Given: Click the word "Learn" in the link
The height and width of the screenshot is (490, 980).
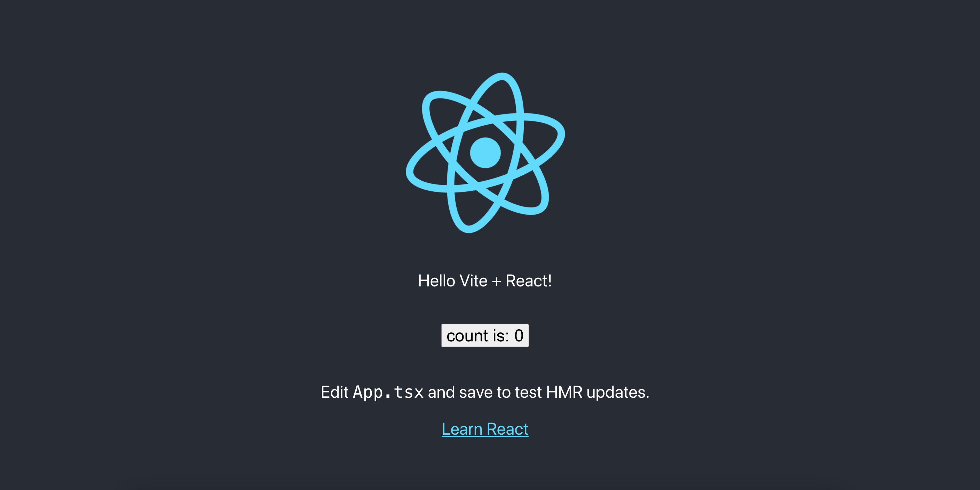Looking at the screenshot, I should (x=462, y=429).
